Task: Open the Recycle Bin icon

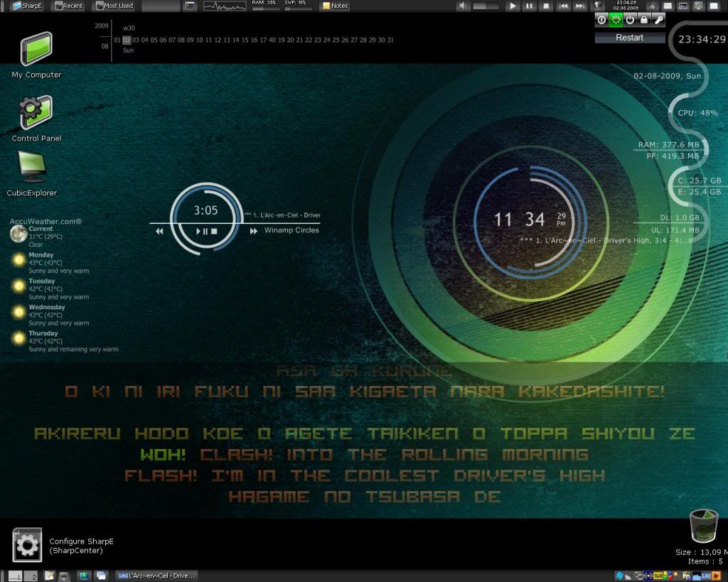Action: tap(704, 525)
